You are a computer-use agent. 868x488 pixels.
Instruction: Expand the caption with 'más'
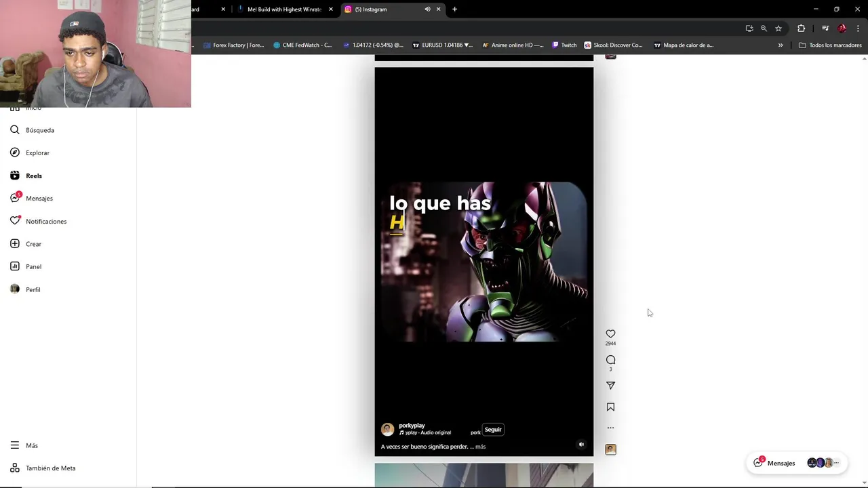480,447
